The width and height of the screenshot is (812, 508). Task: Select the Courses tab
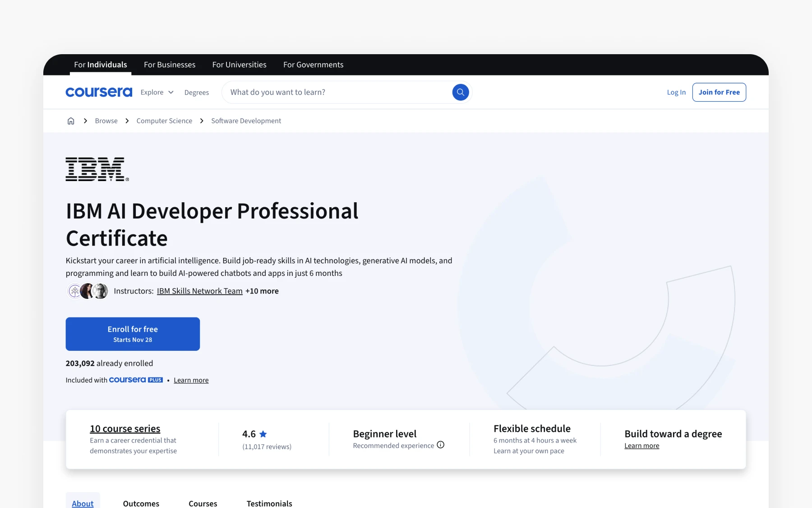click(203, 503)
